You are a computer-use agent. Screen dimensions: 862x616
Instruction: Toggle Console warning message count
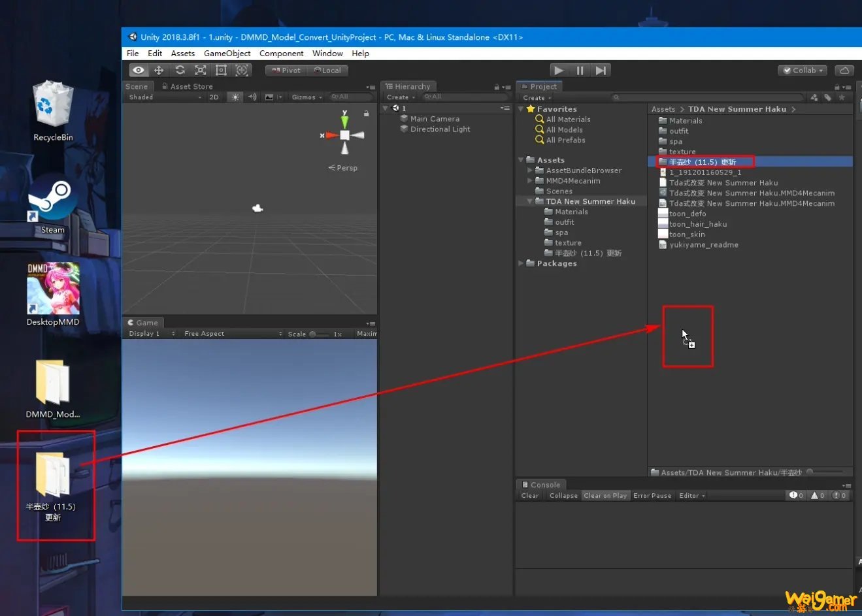[818, 495]
